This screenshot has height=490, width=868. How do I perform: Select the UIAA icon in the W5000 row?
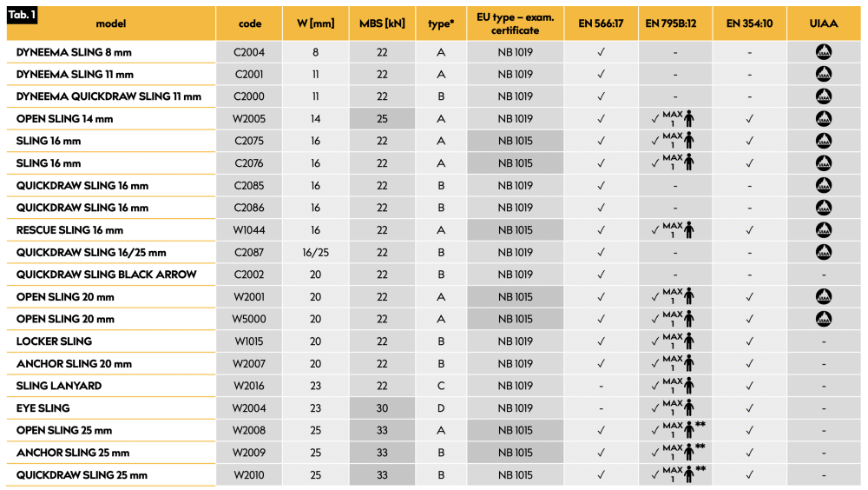pyautogui.click(x=823, y=319)
